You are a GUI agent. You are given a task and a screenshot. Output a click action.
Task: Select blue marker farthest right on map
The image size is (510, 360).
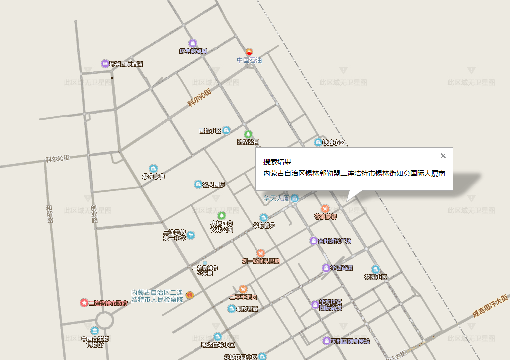pyautogui.click(x=376, y=269)
